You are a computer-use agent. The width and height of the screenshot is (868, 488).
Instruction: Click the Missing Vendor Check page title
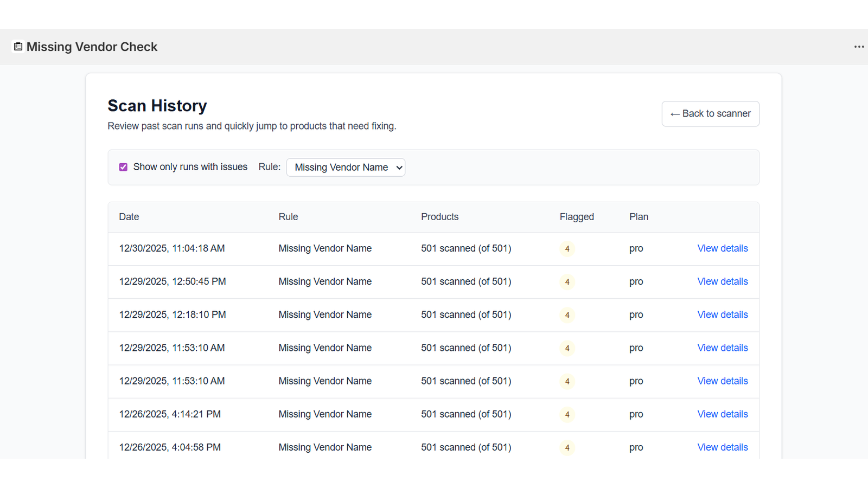[x=92, y=47]
